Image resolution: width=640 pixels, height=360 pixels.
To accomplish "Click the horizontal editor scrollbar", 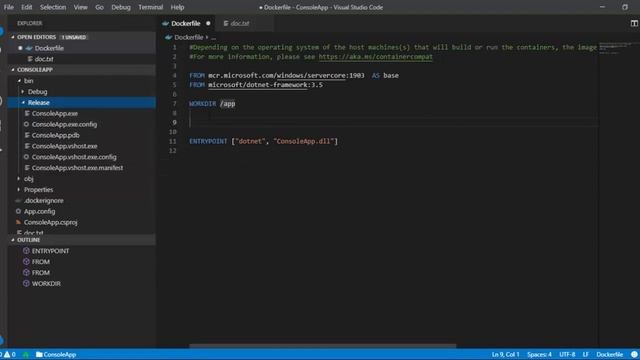I will pyautogui.click(x=322, y=346).
